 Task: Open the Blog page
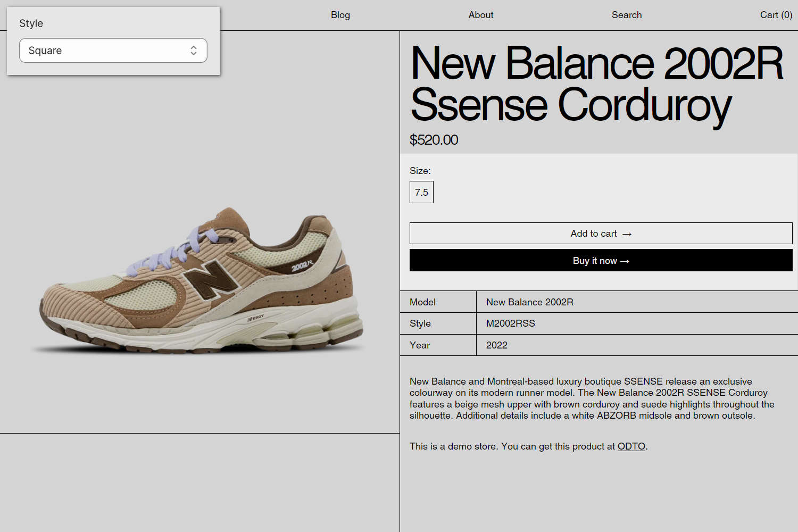tap(340, 15)
